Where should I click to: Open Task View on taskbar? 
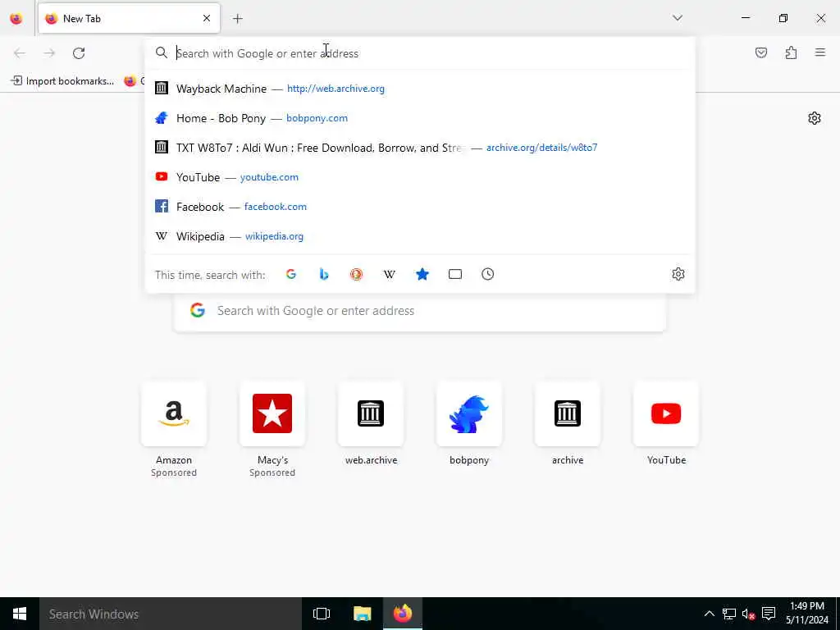point(322,614)
